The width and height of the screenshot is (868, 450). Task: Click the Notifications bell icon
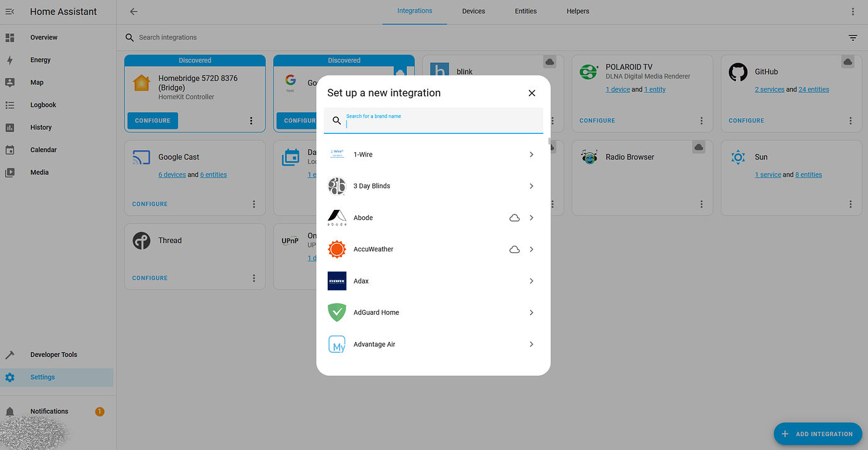pyautogui.click(x=10, y=410)
